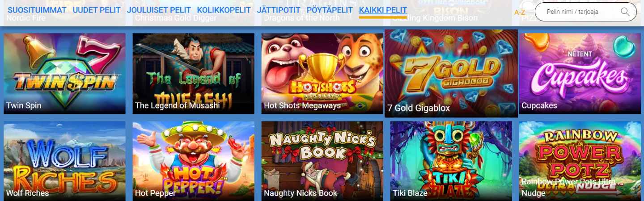Launch the Hot Pepper game
The height and width of the screenshot is (201, 644).
[x=193, y=161]
